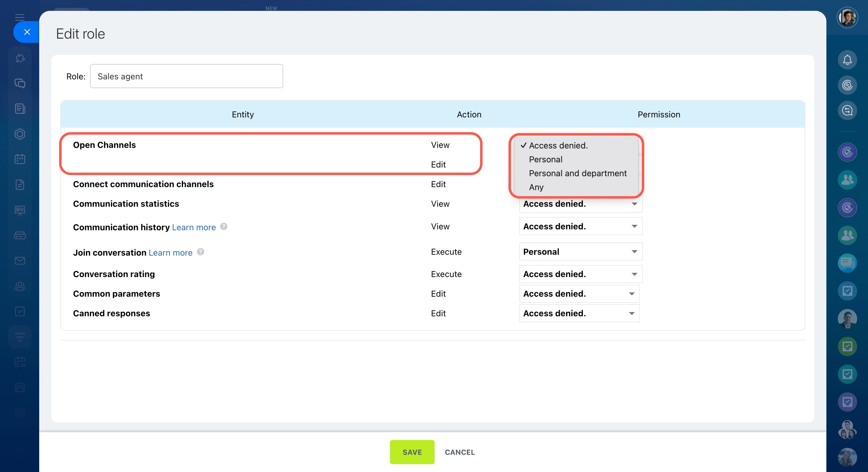Screen dimensions: 868x472
Task: Open the user profile avatar
Action: coord(847,17)
